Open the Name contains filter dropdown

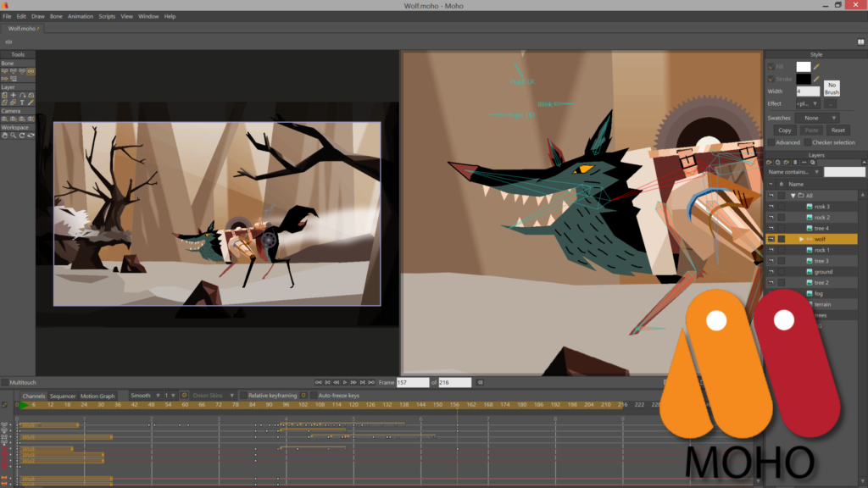coord(793,172)
